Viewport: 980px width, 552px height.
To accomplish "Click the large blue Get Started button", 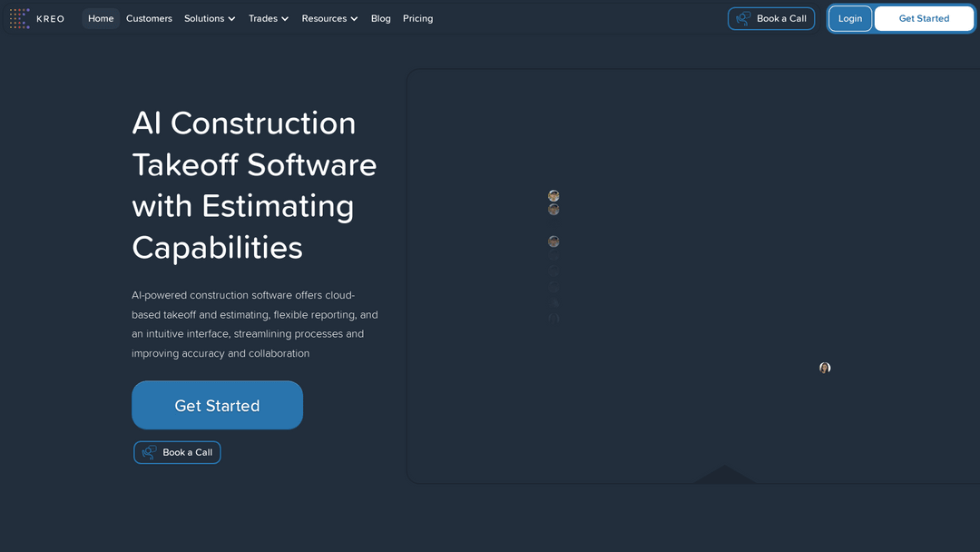I will pos(218,405).
